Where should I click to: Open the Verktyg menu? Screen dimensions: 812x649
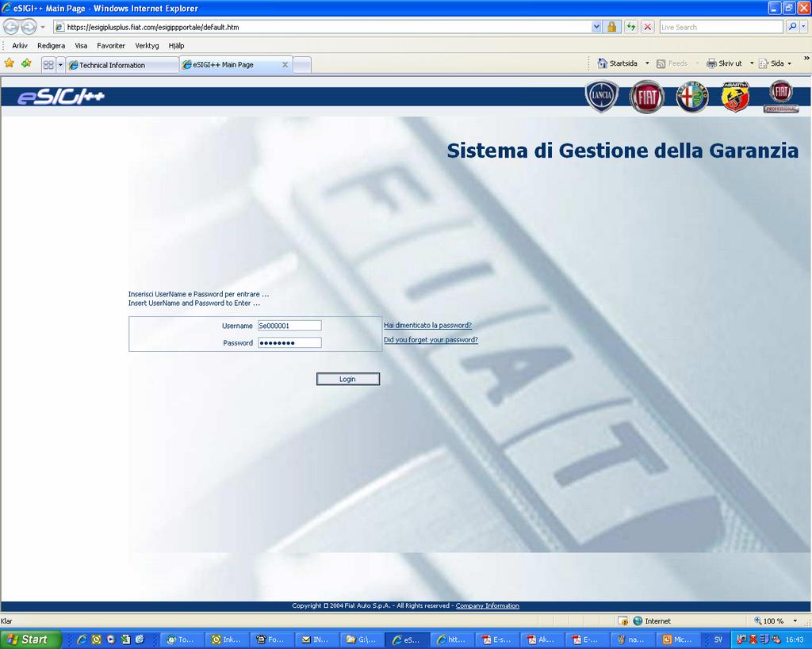[x=147, y=45]
